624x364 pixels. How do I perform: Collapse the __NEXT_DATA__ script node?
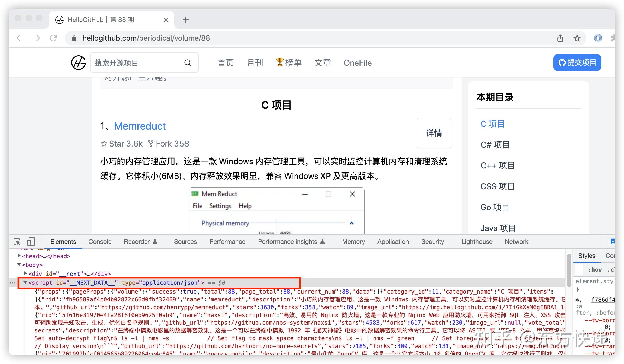click(25, 282)
